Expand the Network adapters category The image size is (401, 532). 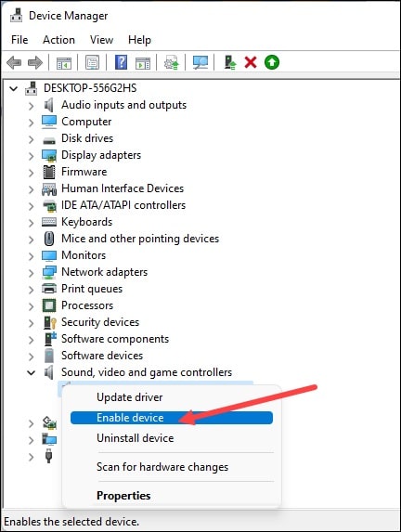[31, 273]
